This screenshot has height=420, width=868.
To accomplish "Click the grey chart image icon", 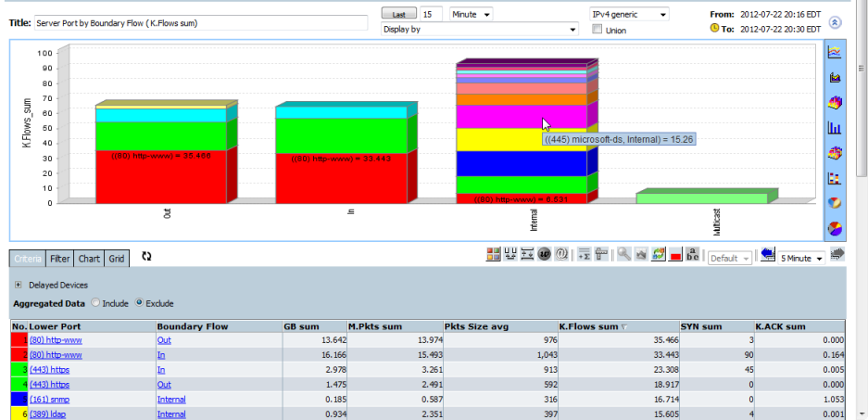I will [641, 255].
